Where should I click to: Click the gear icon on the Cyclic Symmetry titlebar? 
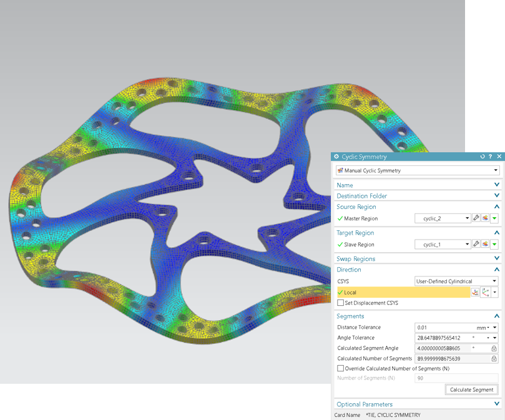[x=336, y=157]
